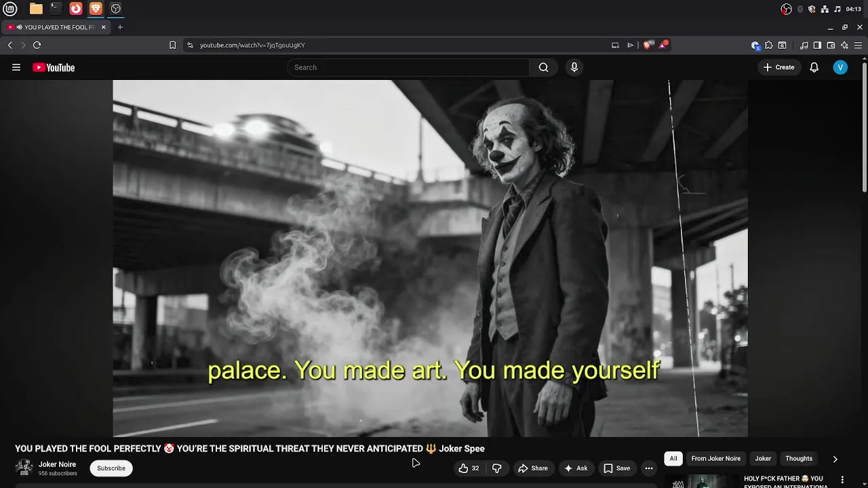Open options for HOLY F*CK FATHER video

pos(842,480)
